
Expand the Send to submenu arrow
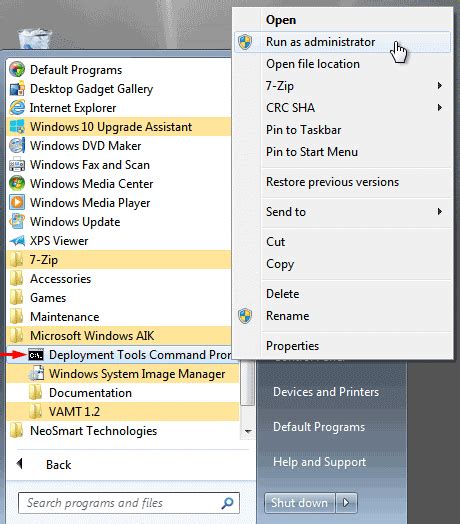pyautogui.click(x=440, y=212)
